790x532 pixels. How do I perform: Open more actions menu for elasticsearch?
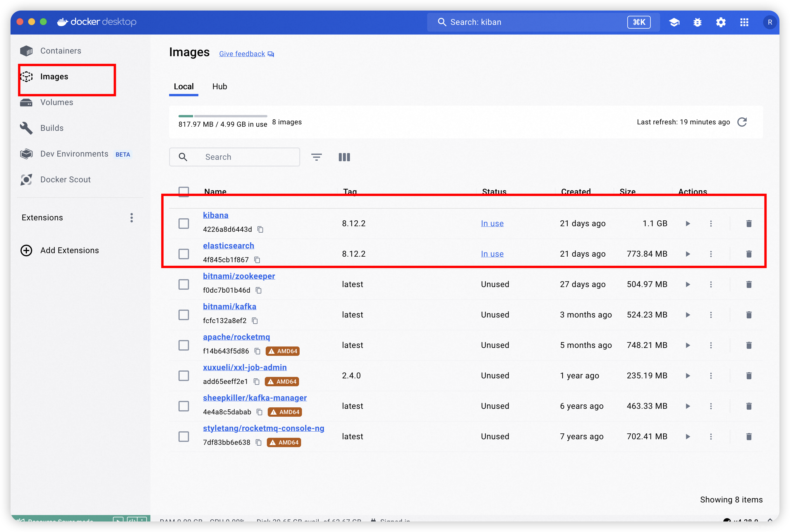[x=711, y=254]
